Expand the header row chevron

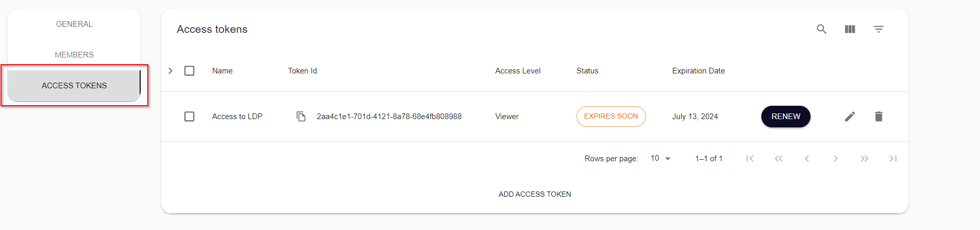pyautogui.click(x=170, y=71)
